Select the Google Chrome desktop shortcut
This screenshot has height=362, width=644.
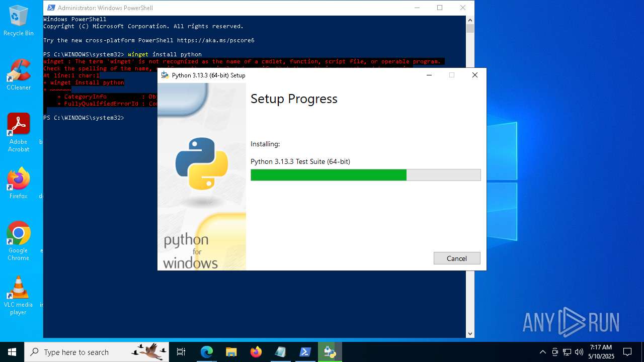(19, 241)
